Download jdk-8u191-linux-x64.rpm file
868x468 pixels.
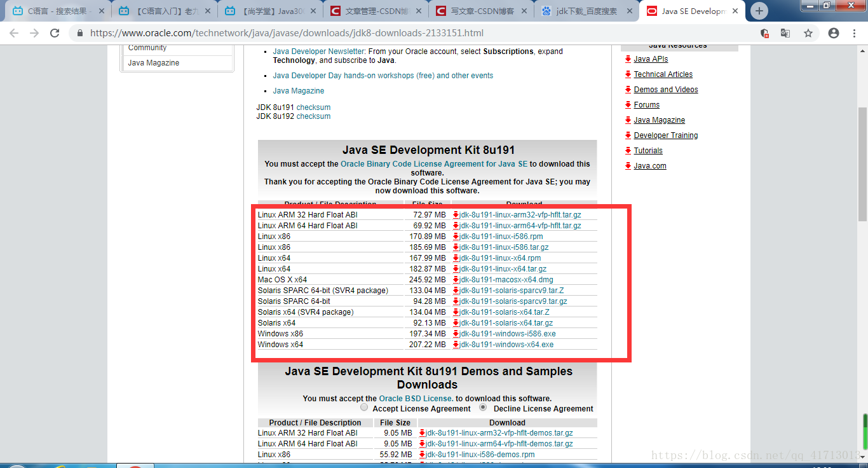pyautogui.click(x=501, y=258)
